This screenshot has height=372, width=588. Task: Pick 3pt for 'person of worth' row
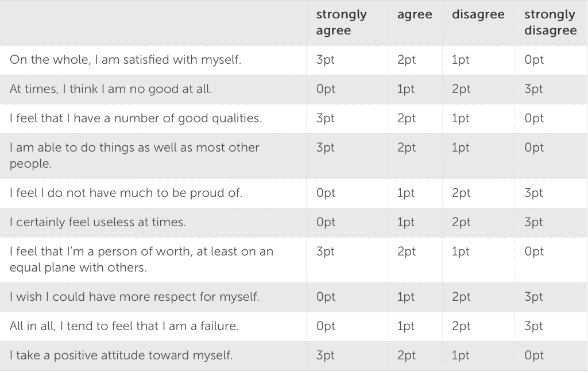pyautogui.click(x=325, y=251)
